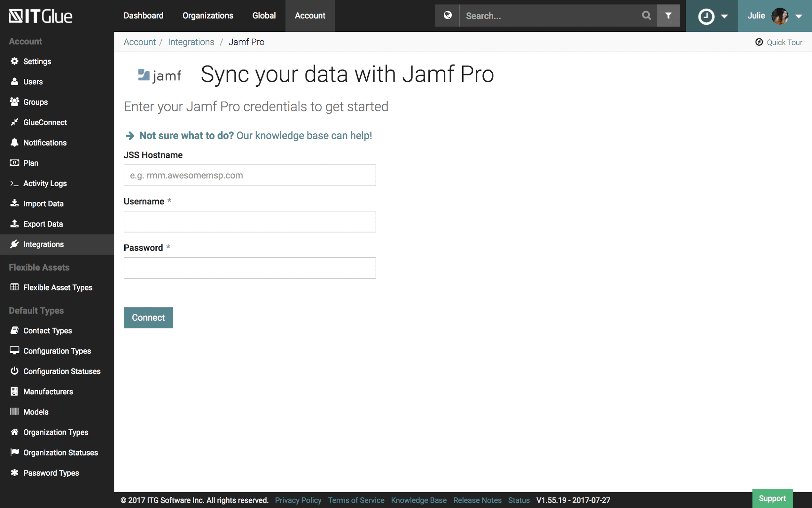
Task: Click the Integrations plug icon
Action: [14, 244]
